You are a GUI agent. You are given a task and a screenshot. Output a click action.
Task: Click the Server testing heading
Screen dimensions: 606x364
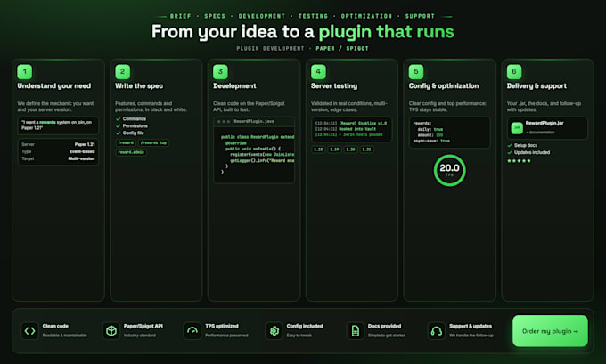click(x=334, y=86)
